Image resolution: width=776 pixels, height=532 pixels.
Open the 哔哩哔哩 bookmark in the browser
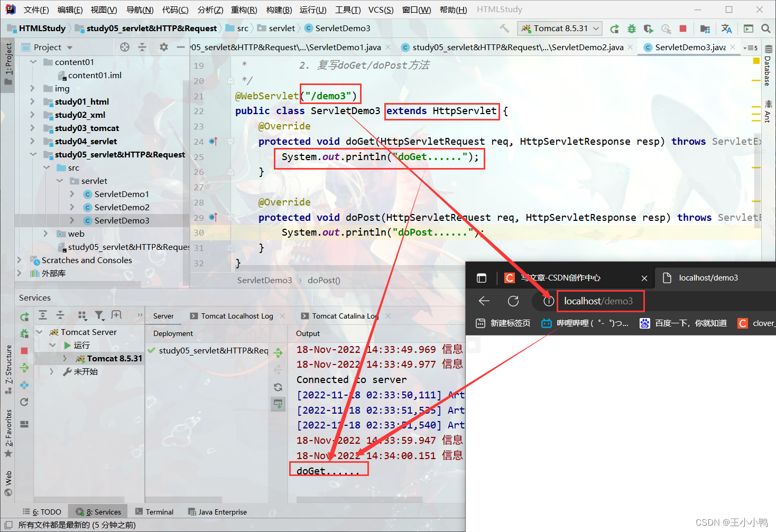[584, 323]
